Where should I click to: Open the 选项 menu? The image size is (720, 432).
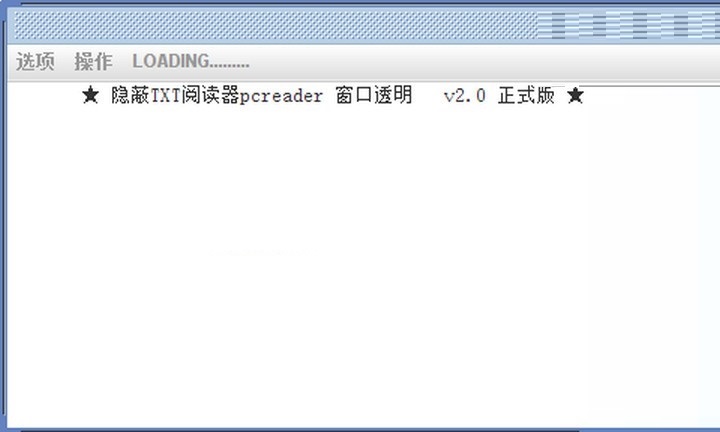35,62
